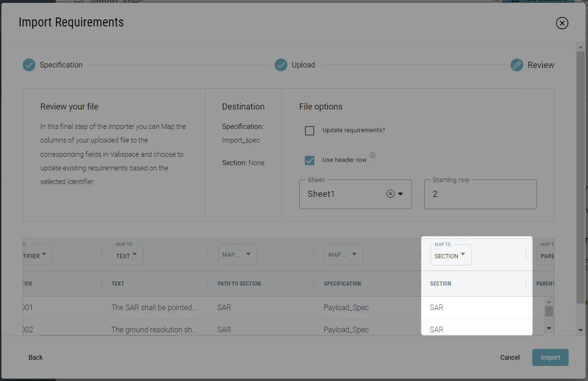
Task: Click the Starting row input field
Action: 480,195
